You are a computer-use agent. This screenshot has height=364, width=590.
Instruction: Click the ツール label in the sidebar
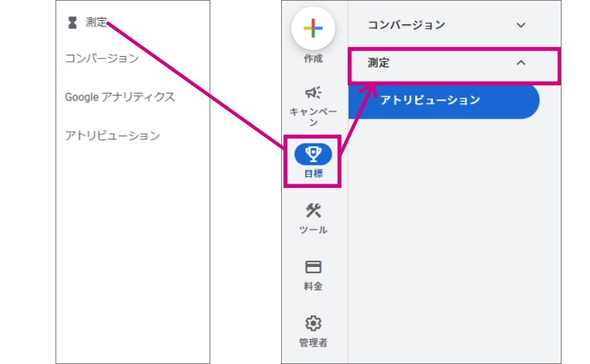tap(313, 229)
